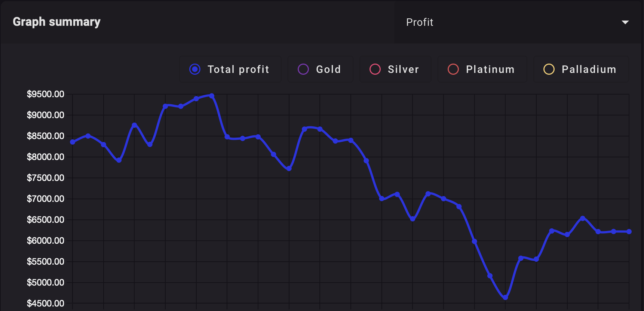Click the yellow Palladium legend circle
This screenshot has height=311, width=644.
click(x=549, y=69)
